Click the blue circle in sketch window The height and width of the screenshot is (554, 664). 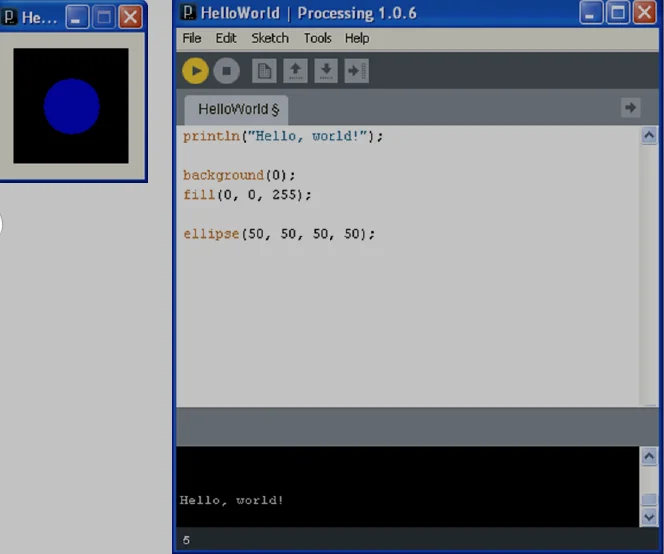coord(72,106)
